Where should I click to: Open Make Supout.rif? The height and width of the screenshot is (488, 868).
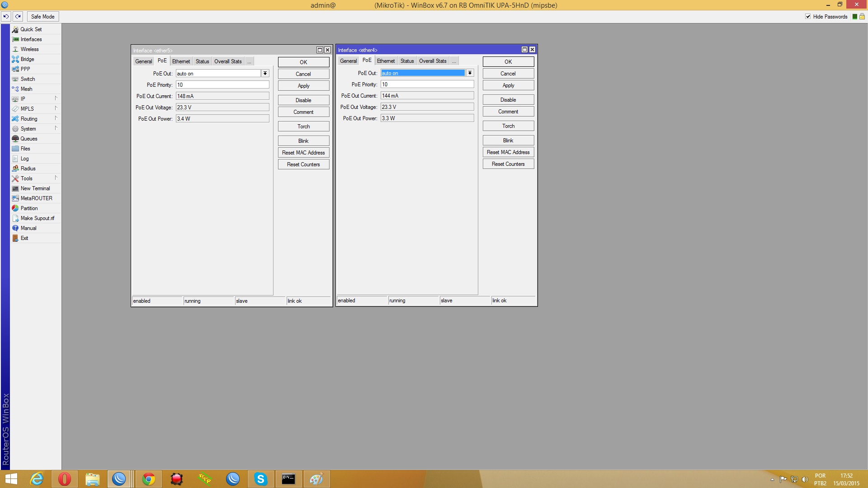tap(37, 218)
